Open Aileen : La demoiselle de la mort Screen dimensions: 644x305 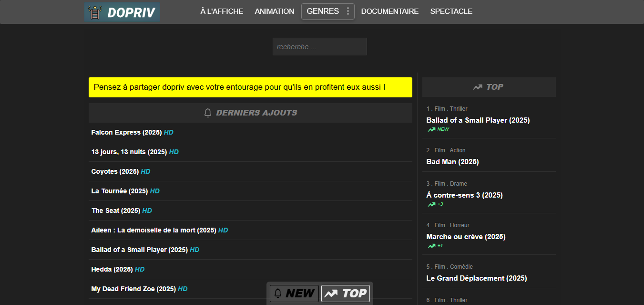[x=153, y=230]
